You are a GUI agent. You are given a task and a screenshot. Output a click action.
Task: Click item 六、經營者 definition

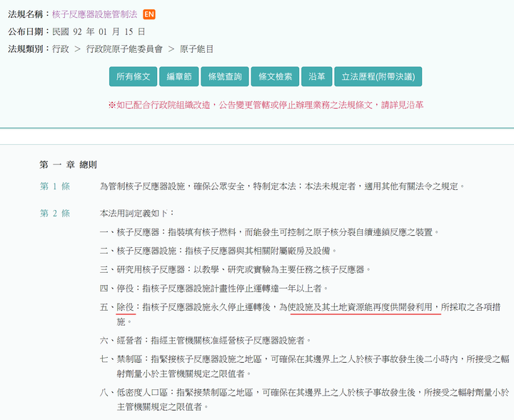[x=206, y=341]
